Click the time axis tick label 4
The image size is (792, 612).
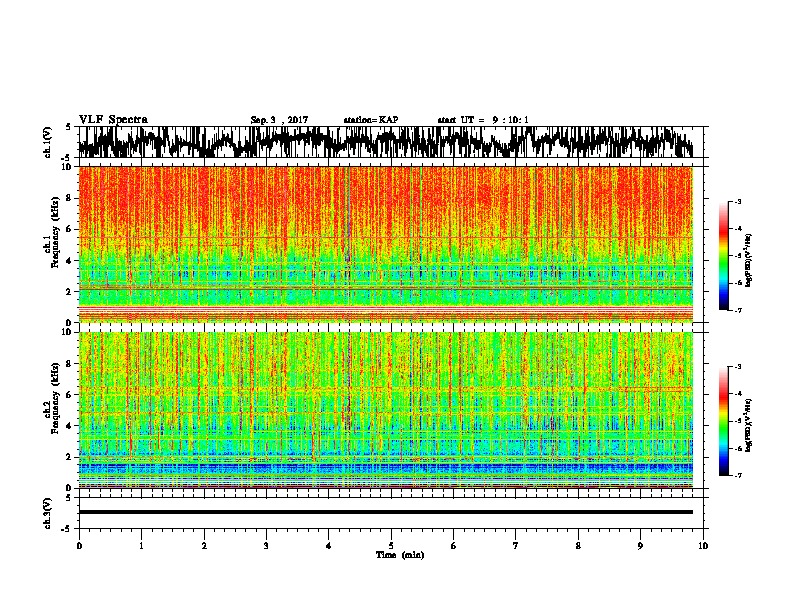tap(329, 546)
